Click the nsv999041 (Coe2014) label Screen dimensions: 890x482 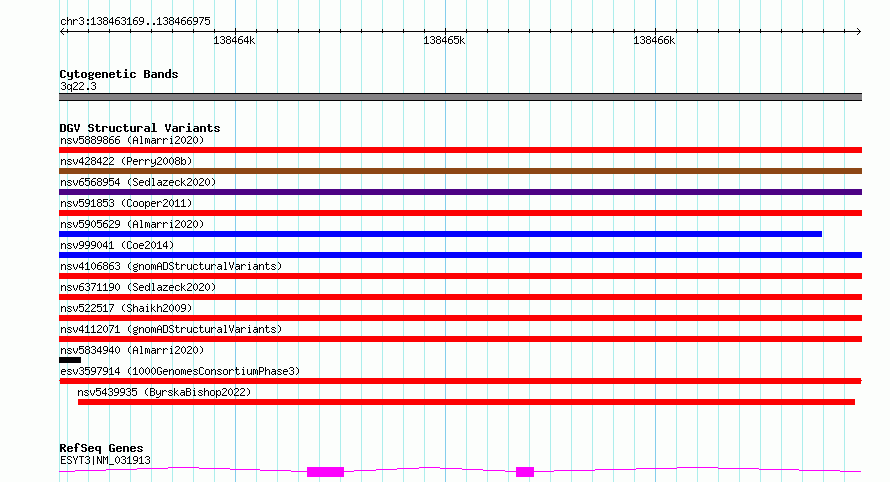coord(117,245)
